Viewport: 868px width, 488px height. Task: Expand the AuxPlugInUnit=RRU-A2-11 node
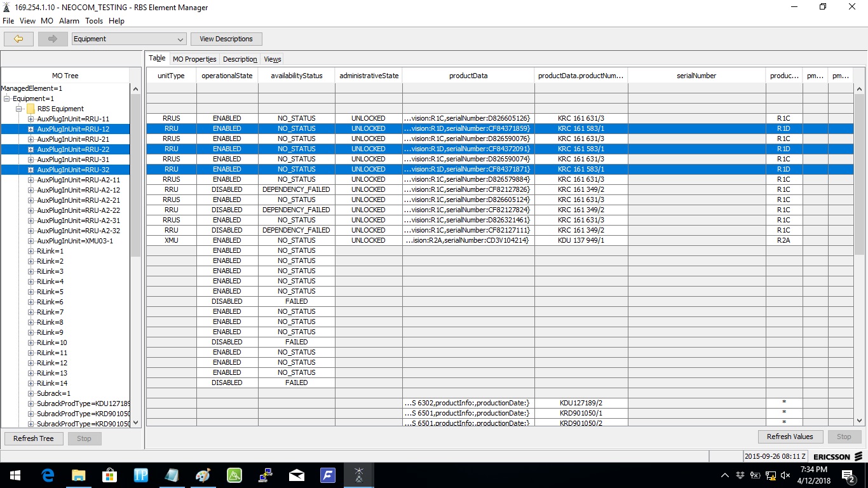coord(31,180)
